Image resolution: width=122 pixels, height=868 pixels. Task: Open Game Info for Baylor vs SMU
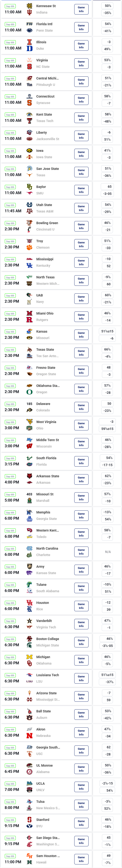point(81,190)
